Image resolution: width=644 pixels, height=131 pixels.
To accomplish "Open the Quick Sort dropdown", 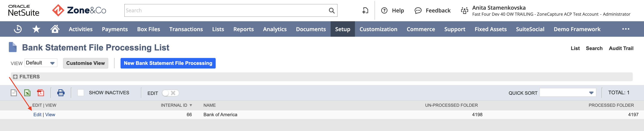I will coord(568,93).
